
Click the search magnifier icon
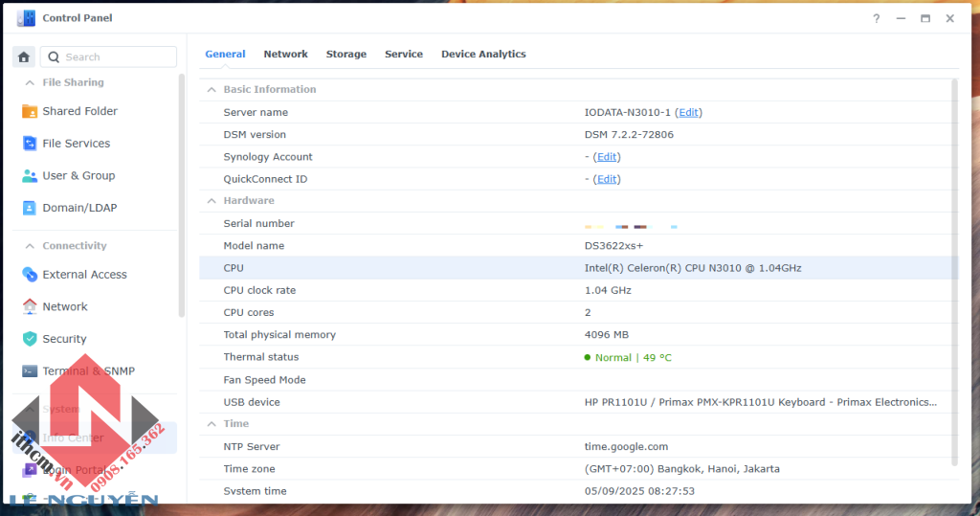click(54, 56)
